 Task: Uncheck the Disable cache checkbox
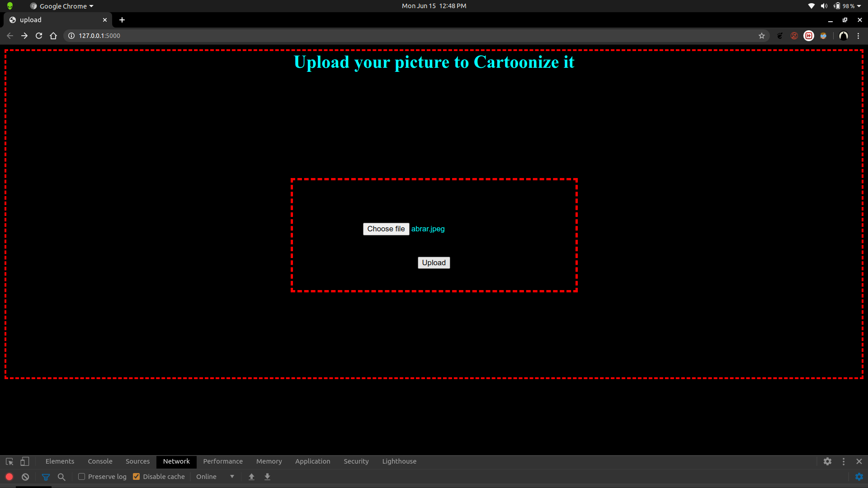click(x=136, y=477)
